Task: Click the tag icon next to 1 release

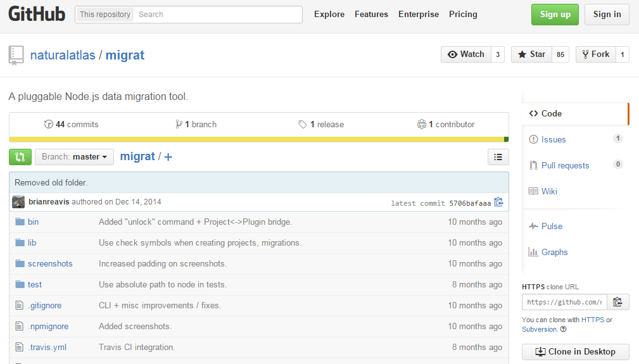Action: coord(302,124)
